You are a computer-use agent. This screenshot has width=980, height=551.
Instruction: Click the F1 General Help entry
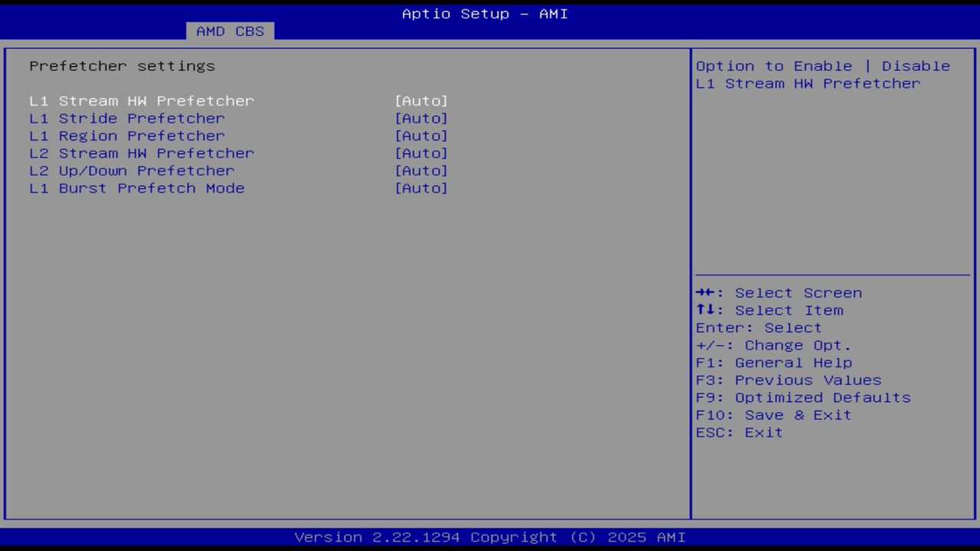click(774, 362)
